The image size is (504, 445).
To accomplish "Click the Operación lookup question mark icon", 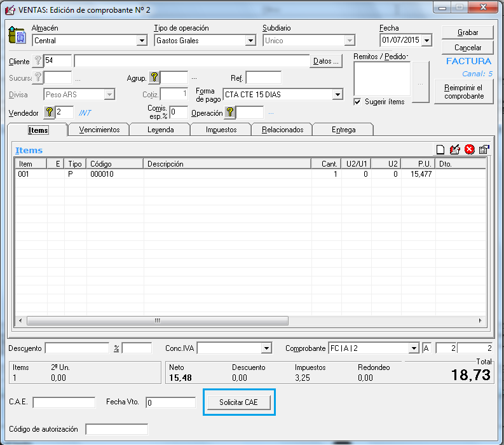I will pyautogui.click(x=230, y=113).
